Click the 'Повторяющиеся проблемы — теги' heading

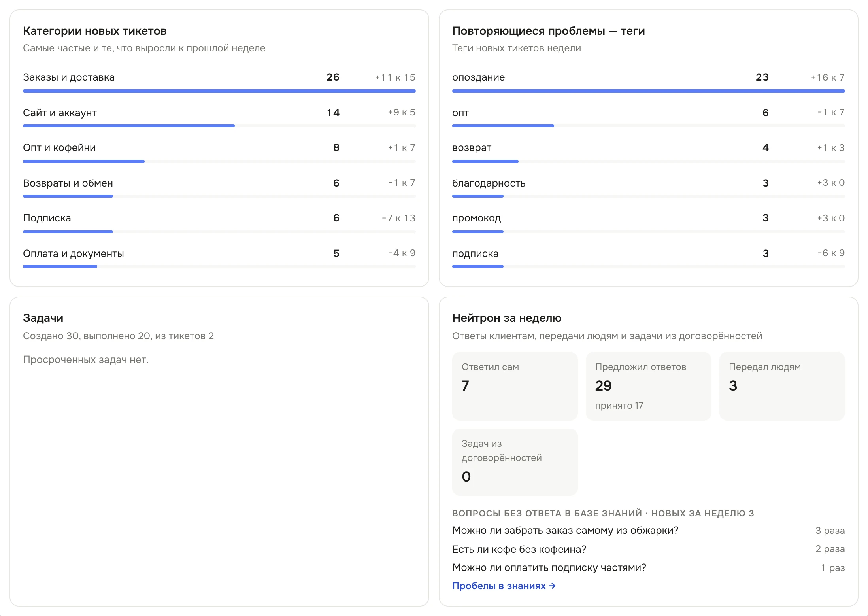549,31
